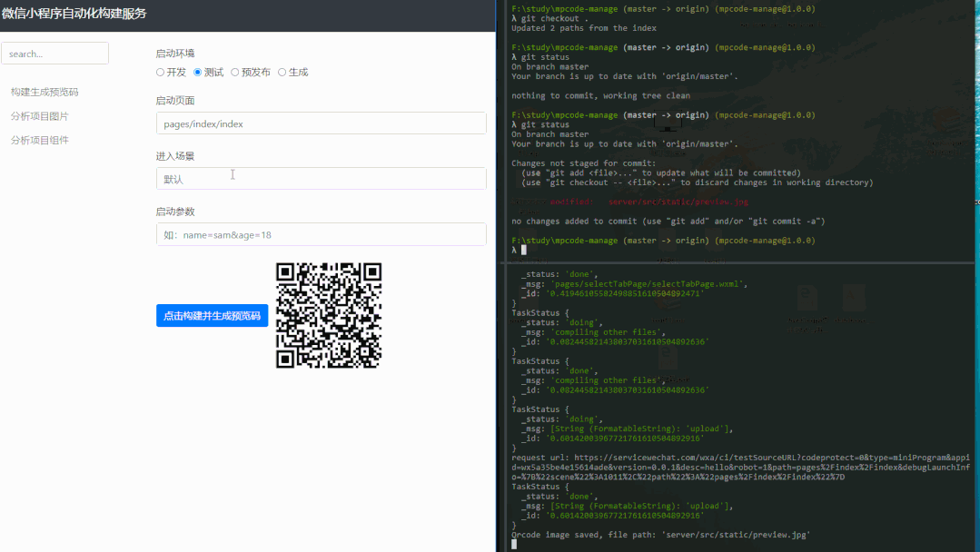Image resolution: width=980 pixels, height=552 pixels.
Task: Click the selectTabPage.wxml message line
Action: [634, 284]
